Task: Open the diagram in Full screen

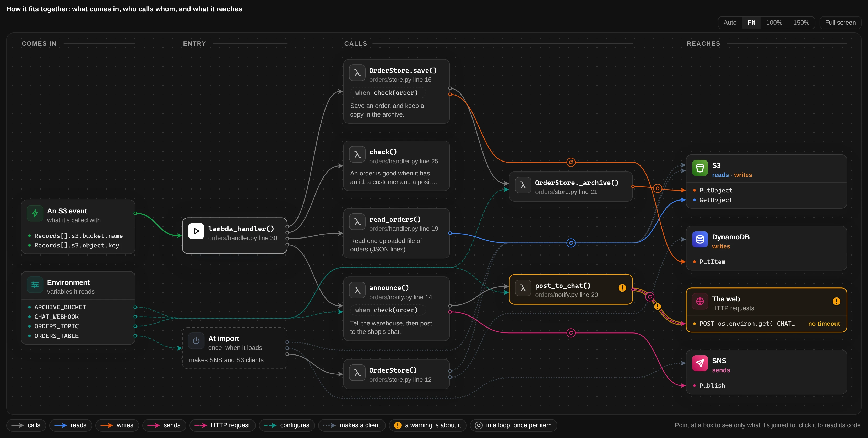Action: (x=840, y=23)
